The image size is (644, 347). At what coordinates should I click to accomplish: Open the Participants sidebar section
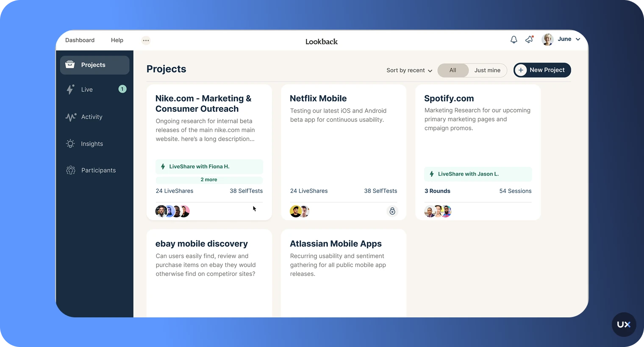[x=94, y=170]
